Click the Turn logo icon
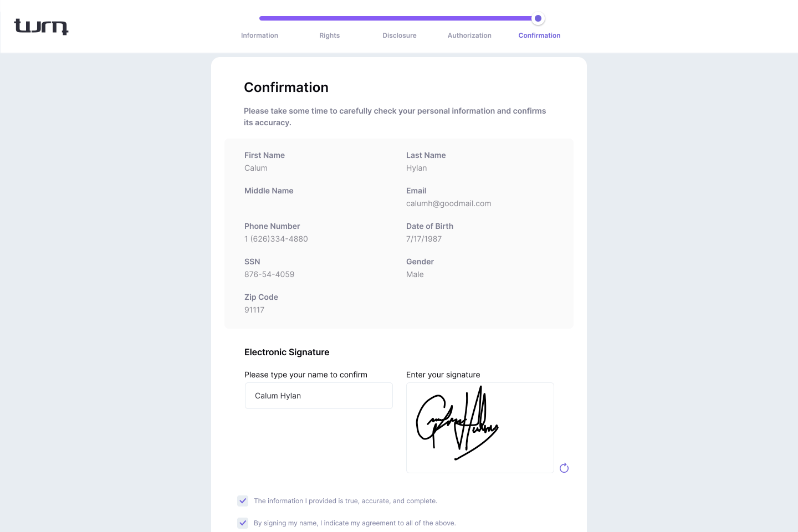Viewport: 798px width, 532px height. coord(41,27)
